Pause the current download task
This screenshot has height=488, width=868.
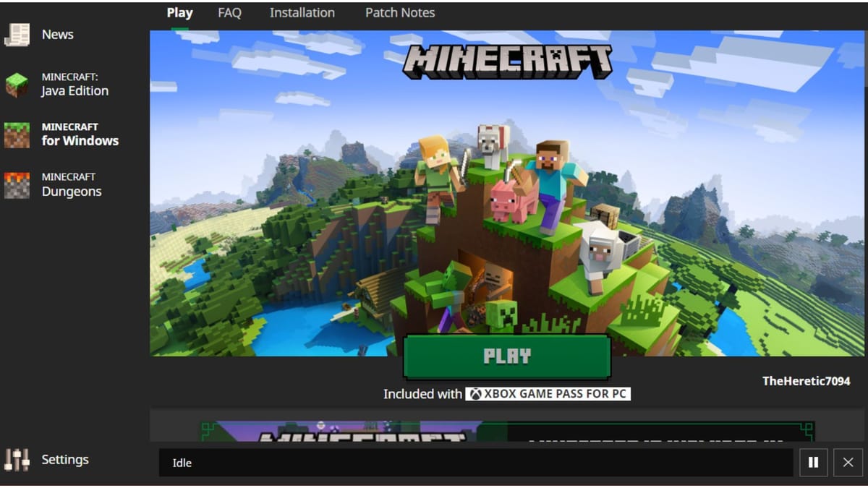tap(813, 462)
